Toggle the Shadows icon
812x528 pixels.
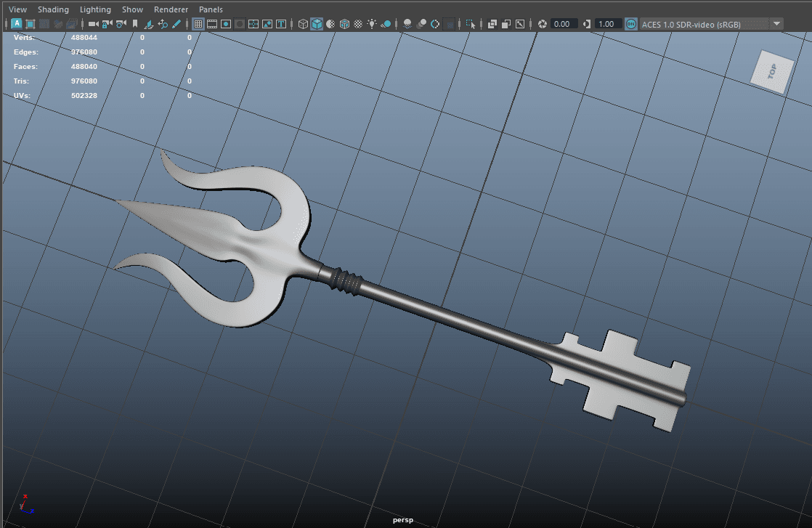tap(386, 24)
